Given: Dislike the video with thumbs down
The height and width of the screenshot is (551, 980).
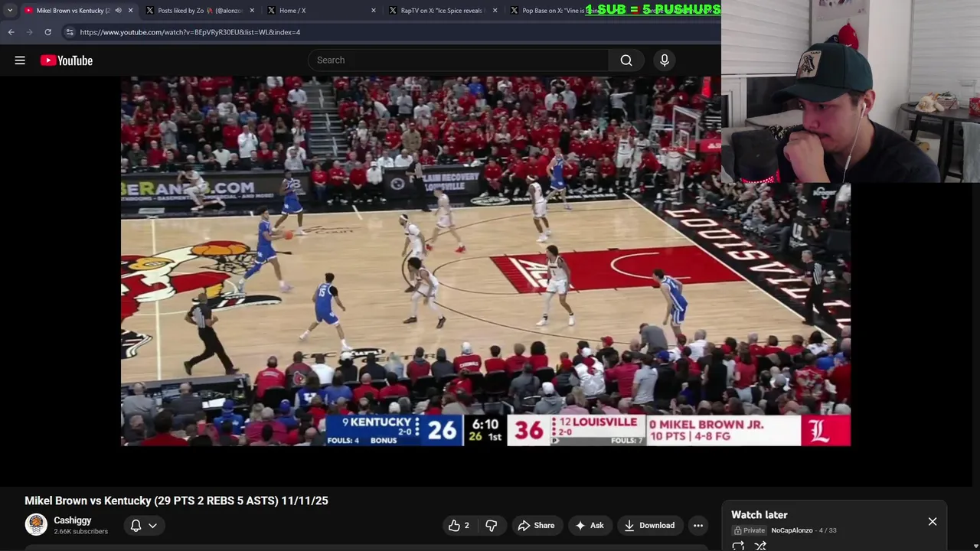Looking at the screenshot, I should coord(492,526).
